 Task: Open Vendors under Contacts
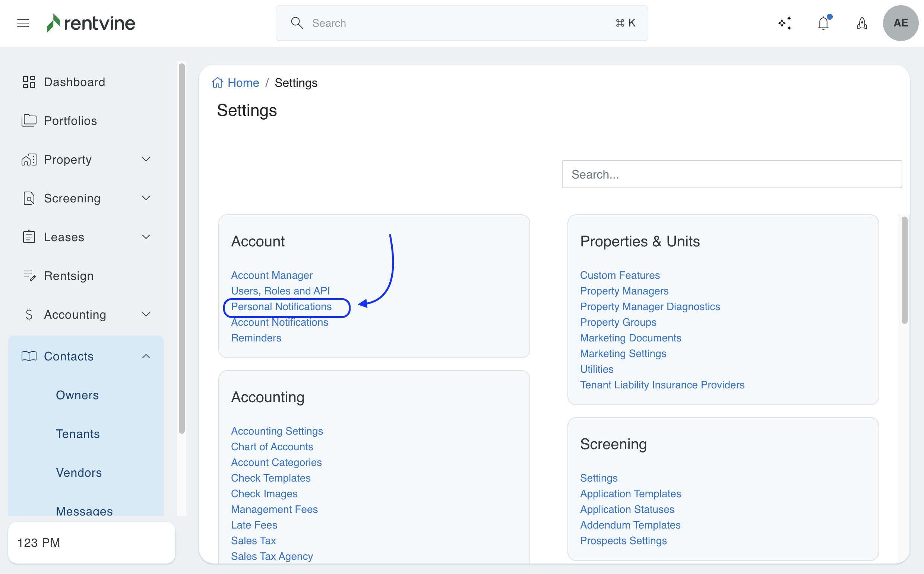coord(79,472)
